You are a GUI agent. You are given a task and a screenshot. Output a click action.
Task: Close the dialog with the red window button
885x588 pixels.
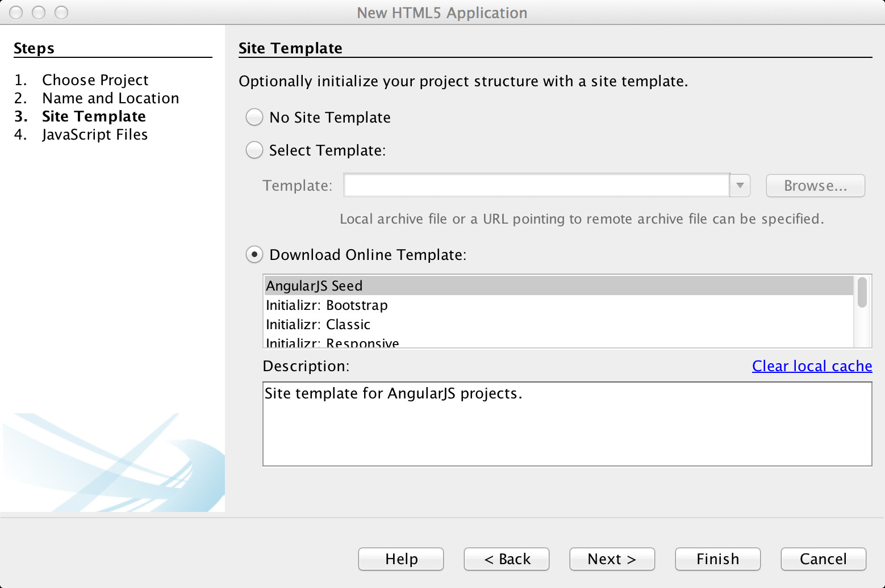coord(16,12)
